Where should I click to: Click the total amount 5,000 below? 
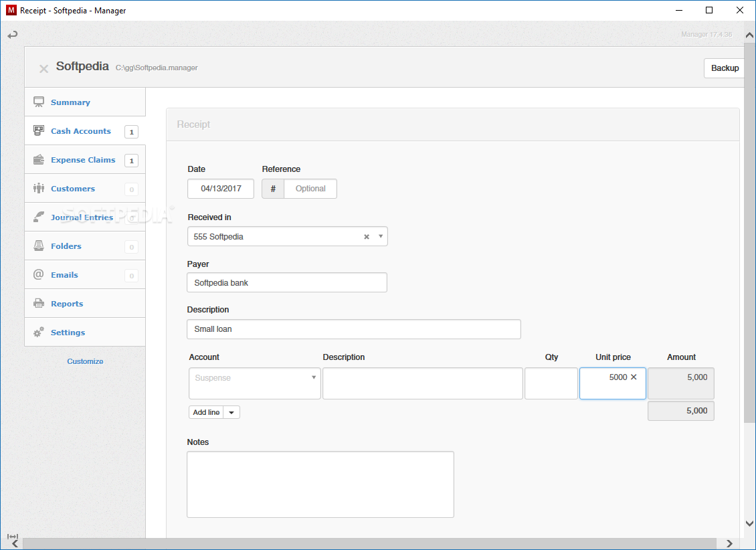681,411
